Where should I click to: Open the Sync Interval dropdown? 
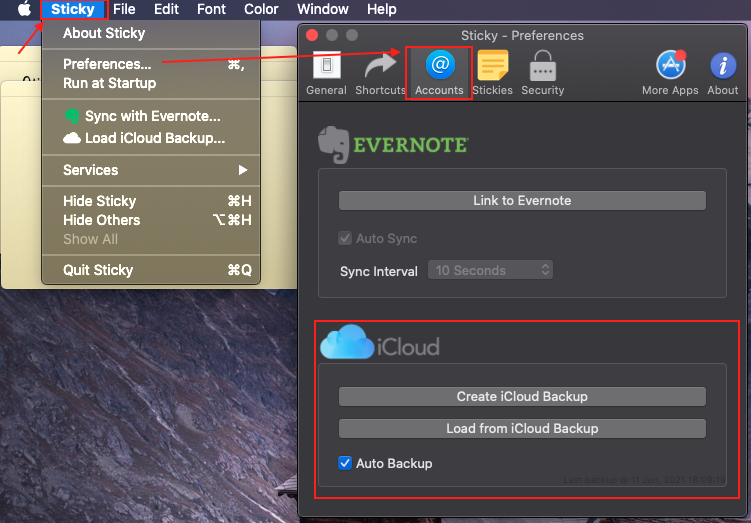tap(490, 270)
